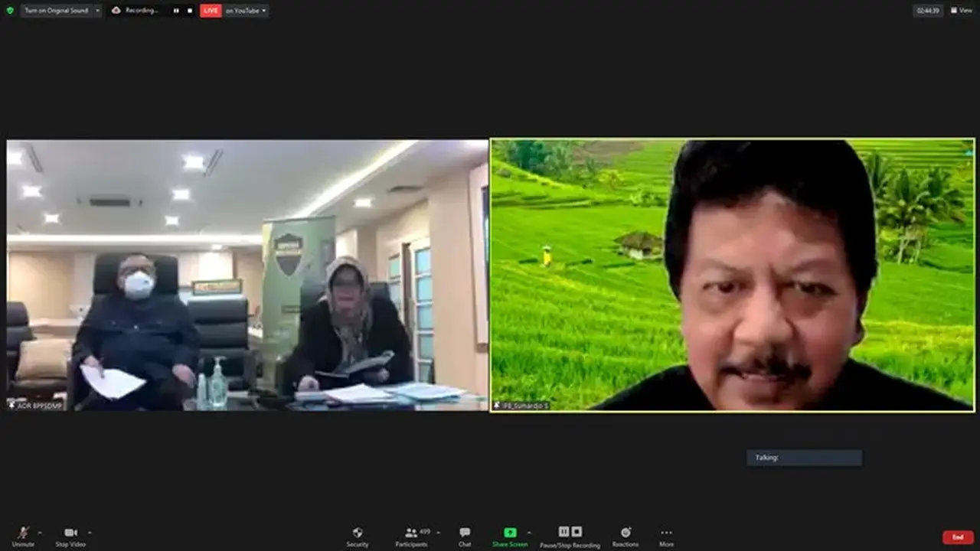Select the ADR BPPSDMP video tile
980x551 pixels.
click(247, 275)
